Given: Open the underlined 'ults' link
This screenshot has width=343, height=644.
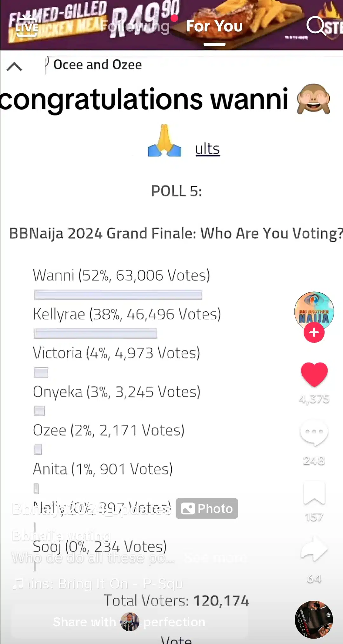Looking at the screenshot, I should click(207, 149).
